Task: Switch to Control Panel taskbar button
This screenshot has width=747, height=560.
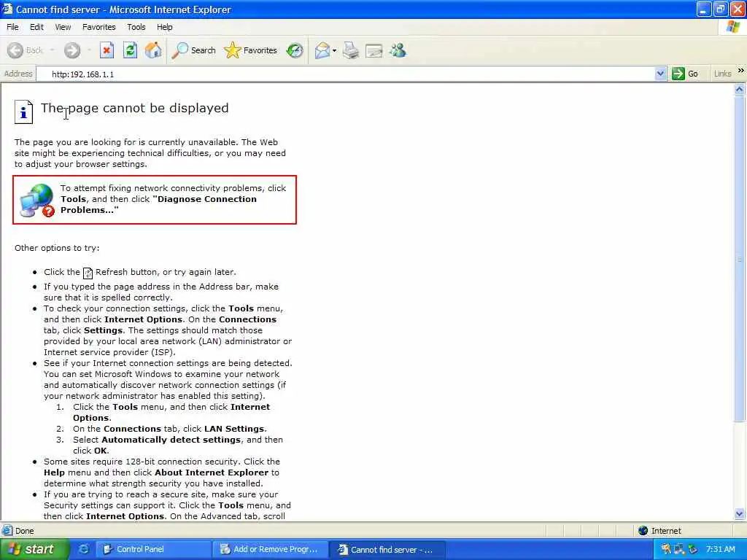Action: pyautogui.click(x=153, y=549)
